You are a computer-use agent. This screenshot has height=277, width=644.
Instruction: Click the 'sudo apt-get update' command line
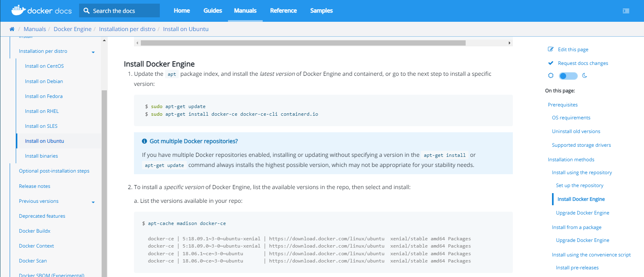tap(178, 106)
